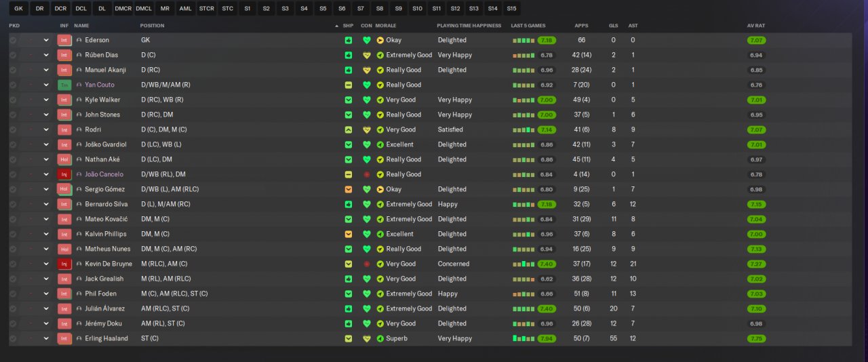Click Haaland's 7.75 average rating badge

click(756, 338)
